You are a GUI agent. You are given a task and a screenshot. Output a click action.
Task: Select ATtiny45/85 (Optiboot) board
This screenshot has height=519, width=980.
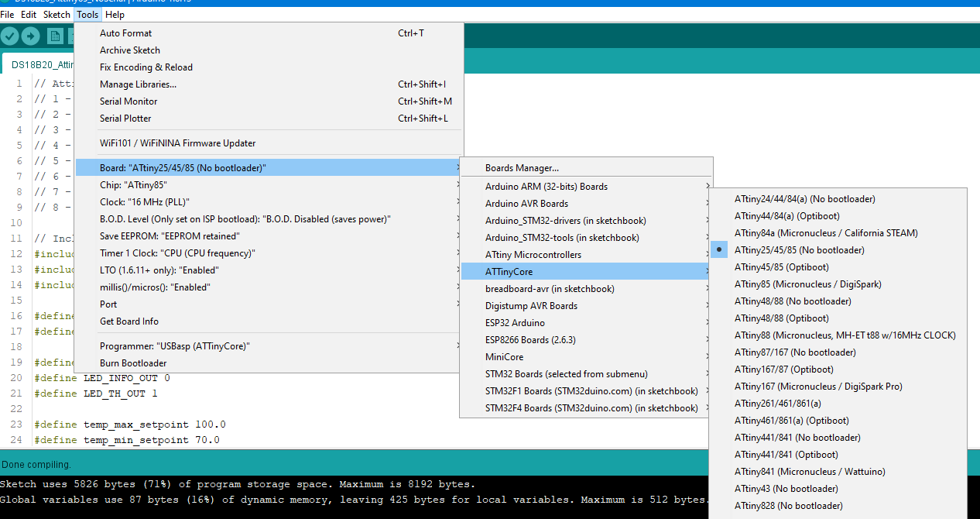pos(838,267)
